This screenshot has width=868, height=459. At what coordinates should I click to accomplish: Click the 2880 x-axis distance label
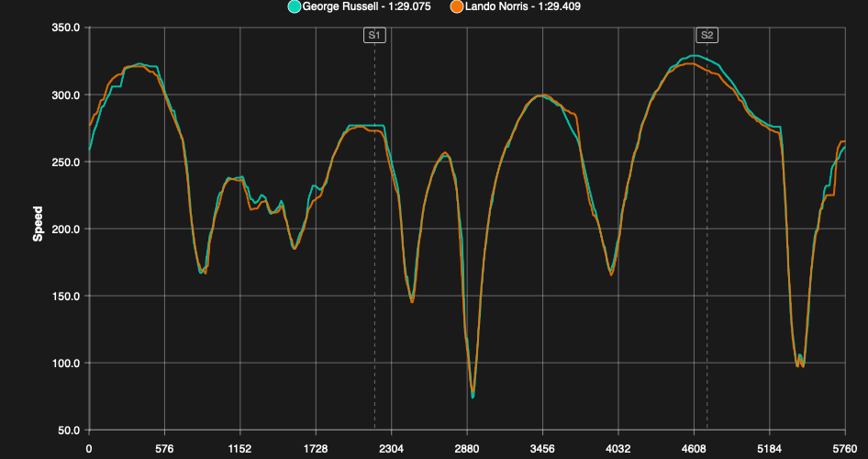467,449
